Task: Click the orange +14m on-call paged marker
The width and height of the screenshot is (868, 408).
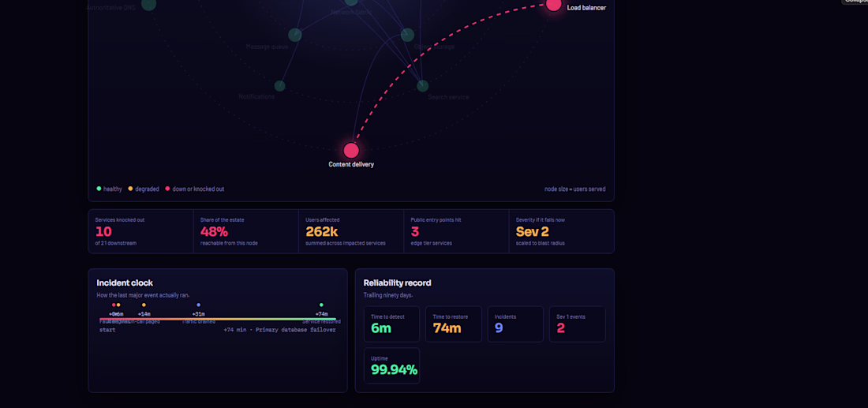Action: (x=144, y=305)
